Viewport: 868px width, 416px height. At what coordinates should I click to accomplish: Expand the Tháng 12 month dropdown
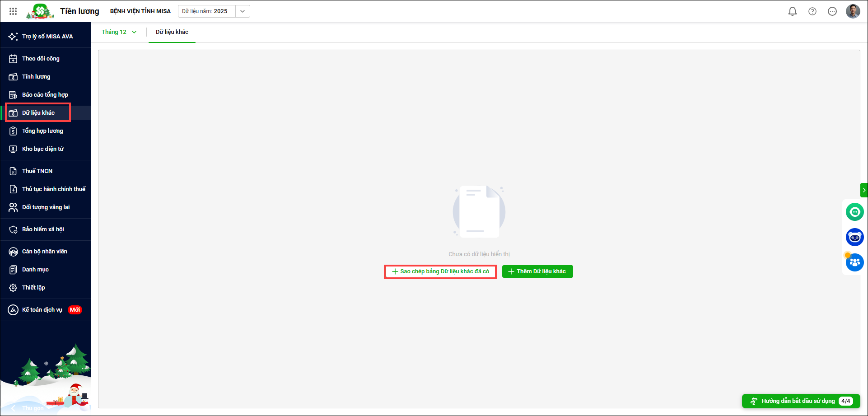pyautogui.click(x=119, y=32)
